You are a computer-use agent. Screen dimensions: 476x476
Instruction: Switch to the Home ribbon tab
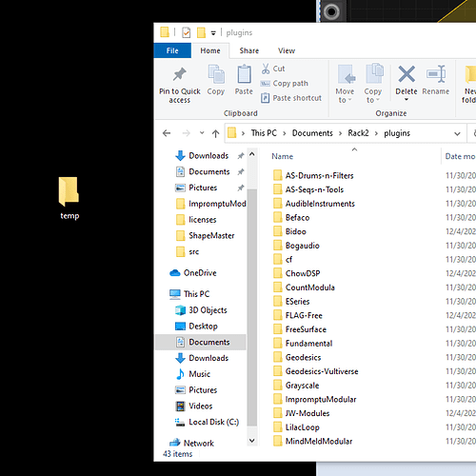210,50
